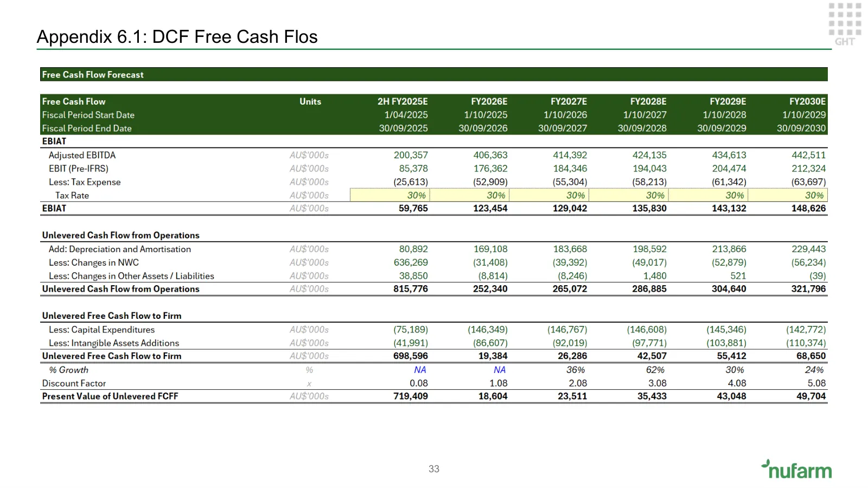Click present value '49,704'
The width and height of the screenshot is (868, 488).
pyautogui.click(x=811, y=396)
